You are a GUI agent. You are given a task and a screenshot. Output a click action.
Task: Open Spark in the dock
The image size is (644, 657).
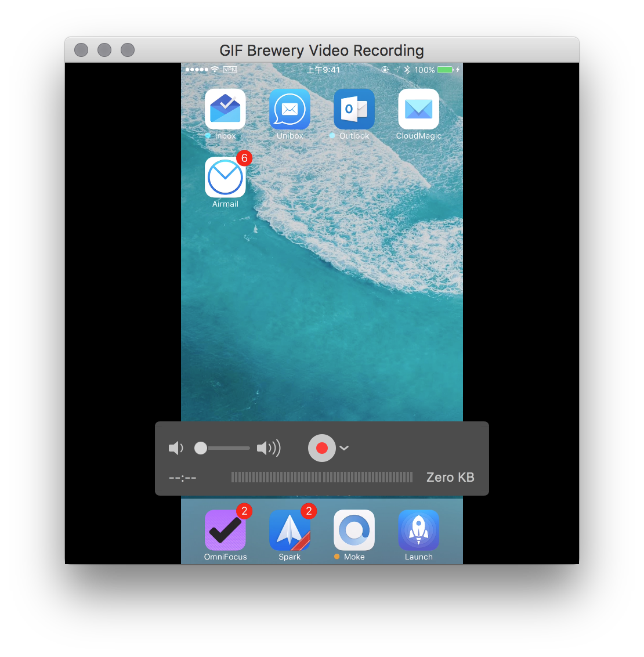coord(290,530)
